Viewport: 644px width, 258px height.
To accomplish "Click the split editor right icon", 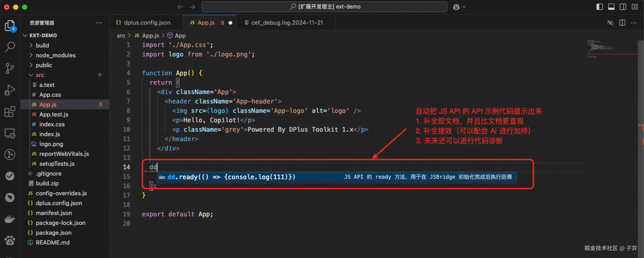I will (x=622, y=23).
